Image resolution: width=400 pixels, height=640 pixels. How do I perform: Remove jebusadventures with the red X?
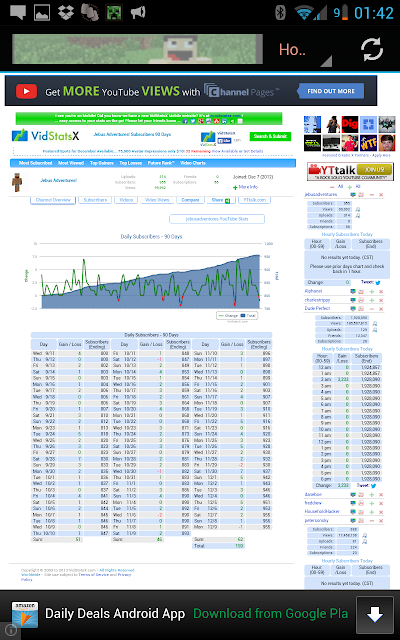[381, 195]
